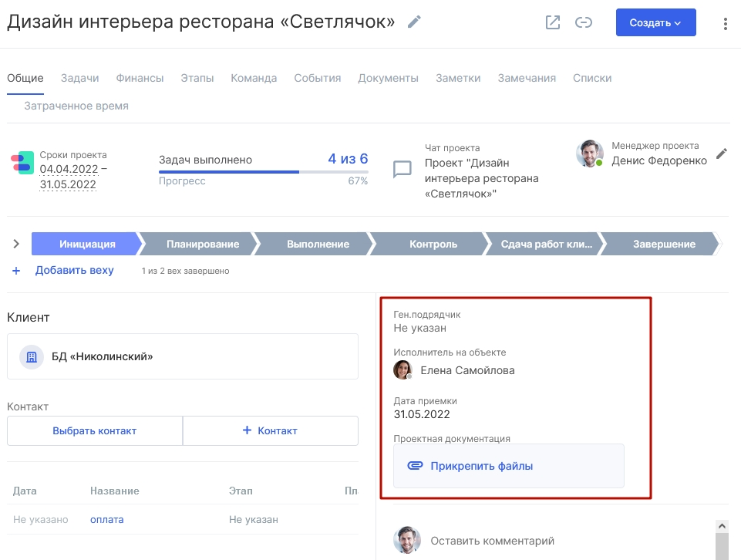Click the project schedule logo icon
Image resolution: width=741 pixels, height=560 pixels.
click(x=22, y=163)
